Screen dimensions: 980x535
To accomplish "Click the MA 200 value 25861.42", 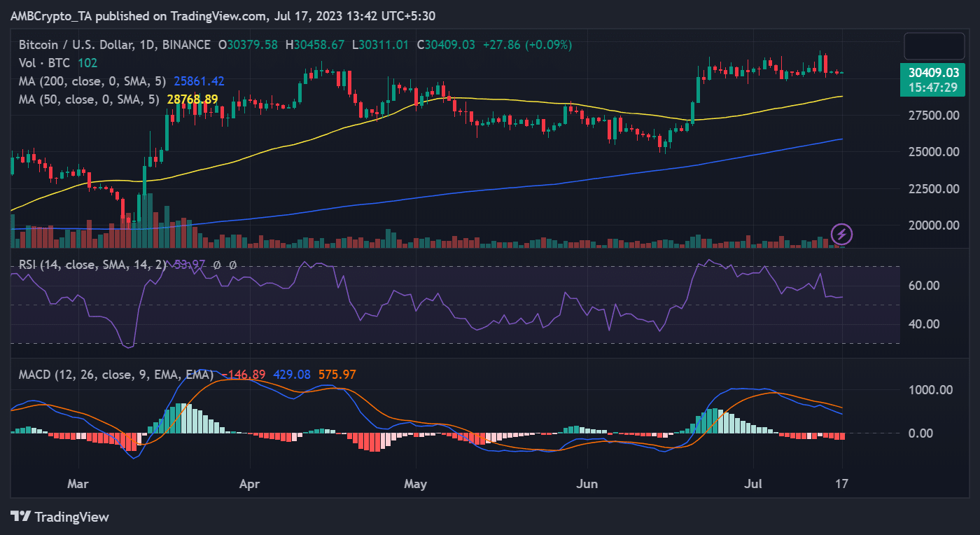I will (199, 81).
